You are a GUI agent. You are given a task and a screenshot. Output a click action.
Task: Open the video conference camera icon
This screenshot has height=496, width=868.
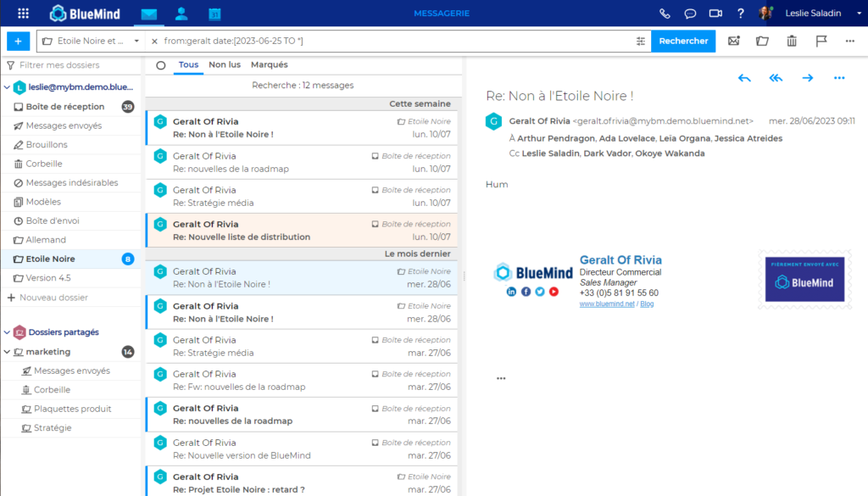click(715, 14)
